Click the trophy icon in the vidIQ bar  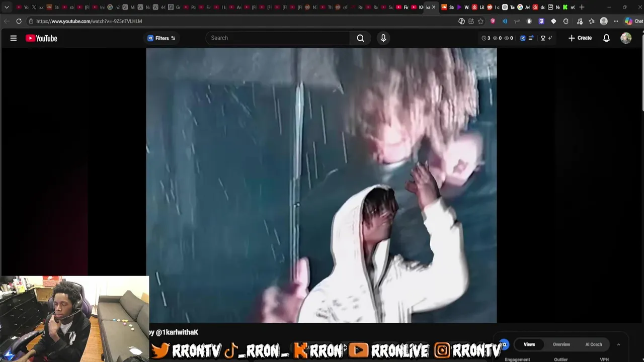tap(543, 38)
